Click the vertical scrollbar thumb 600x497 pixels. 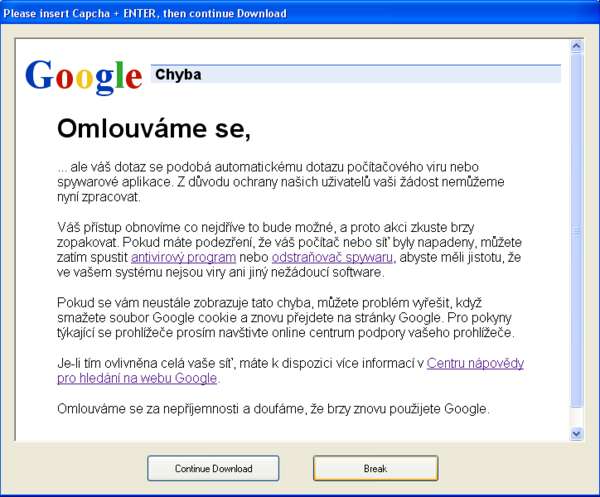(x=577, y=230)
